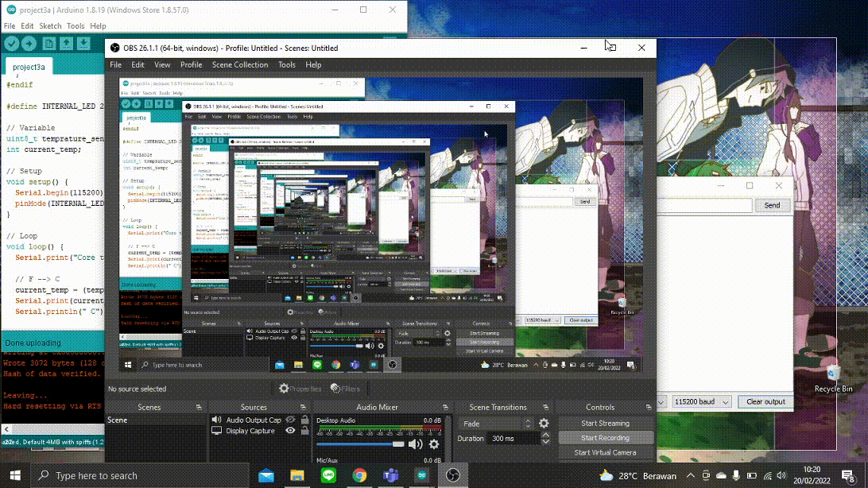Toggle lock on Audio Output Cap source

tap(304, 420)
